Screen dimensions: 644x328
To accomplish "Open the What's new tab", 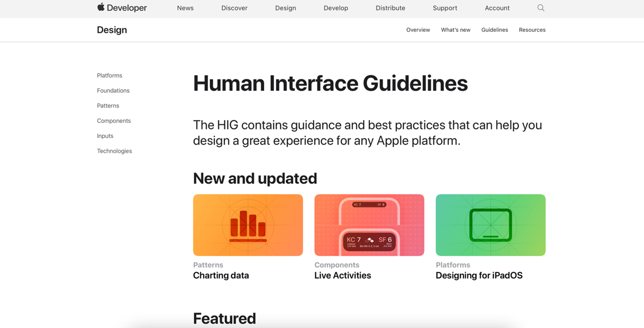I will (456, 30).
